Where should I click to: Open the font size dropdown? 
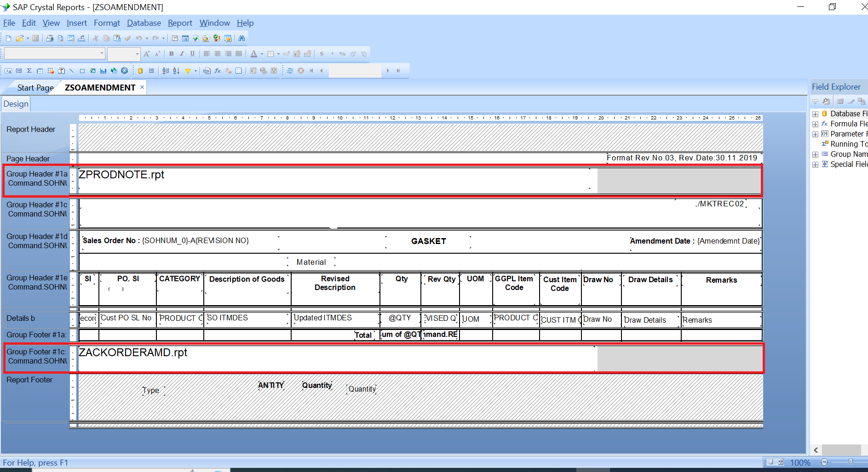[137, 54]
